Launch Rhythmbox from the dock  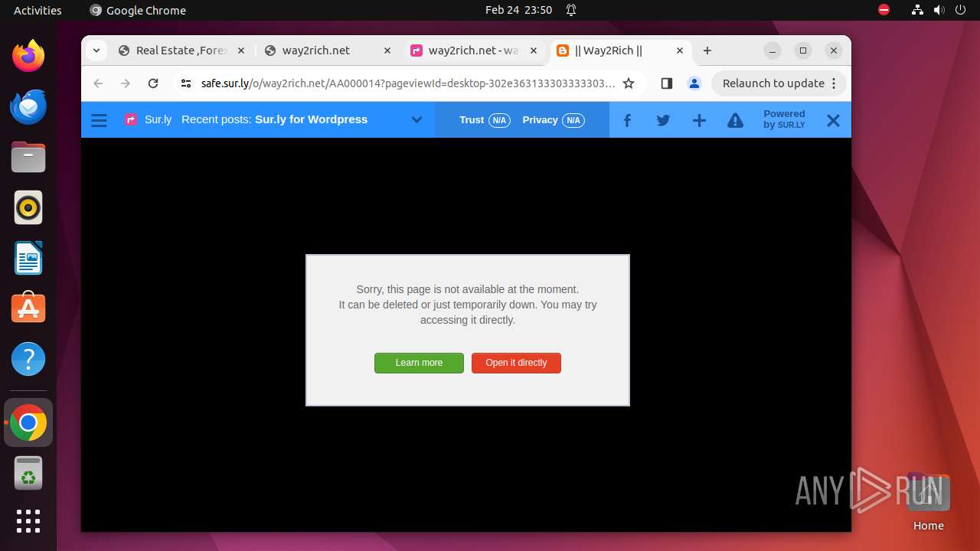coord(28,207)
